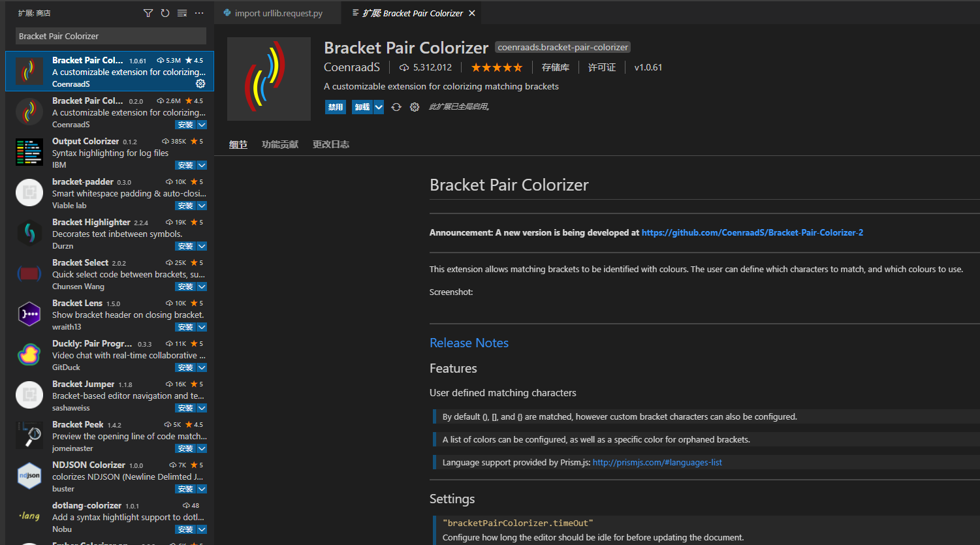Select the bracket-padder extension icon
The height and width of the screenshot is (545, 980).
(x=29, y=193)
